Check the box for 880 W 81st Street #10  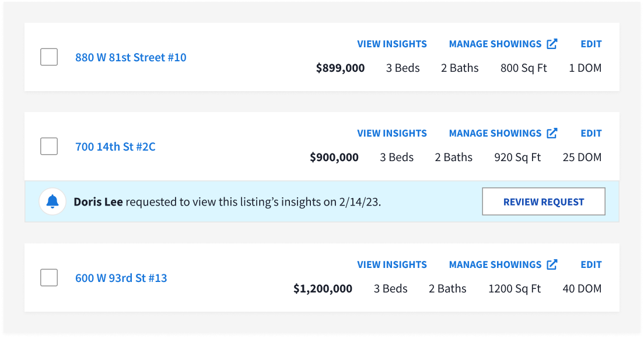coord(49,57)
